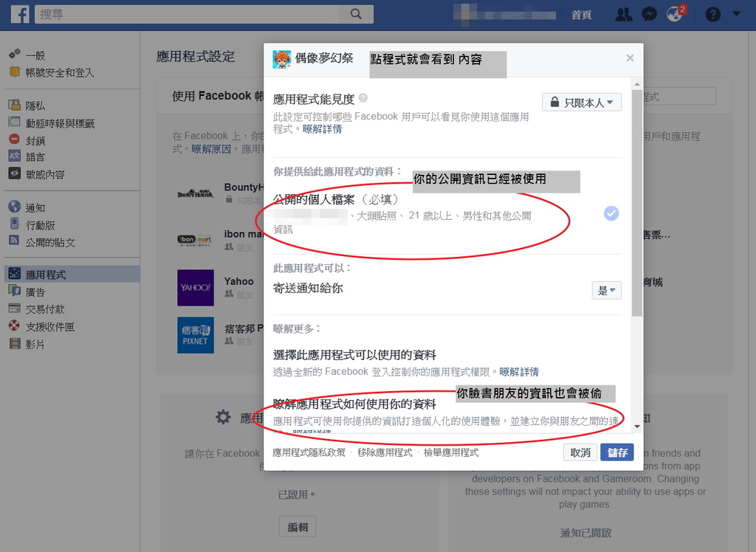756x552 pixels.
Task: Click 瞭解詳情 under 應用程式能見度
Action: pyautogui.click(x=322, y=129)
